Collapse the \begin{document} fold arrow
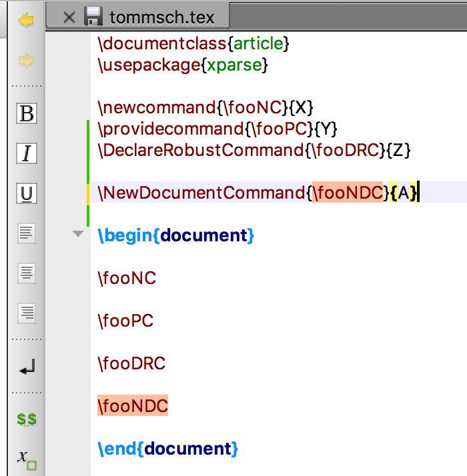 point(78,234)
